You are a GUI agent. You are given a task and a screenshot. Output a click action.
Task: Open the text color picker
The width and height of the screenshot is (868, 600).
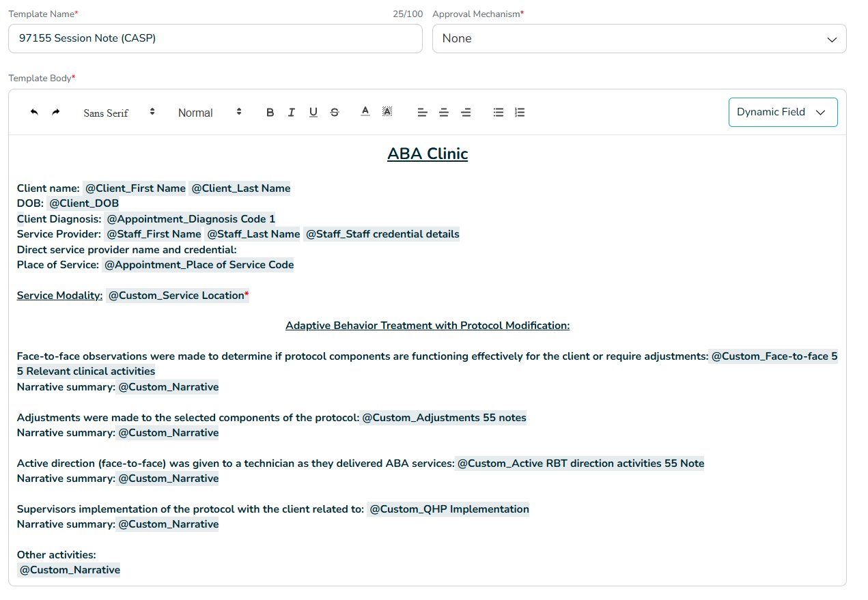(365, 112)
